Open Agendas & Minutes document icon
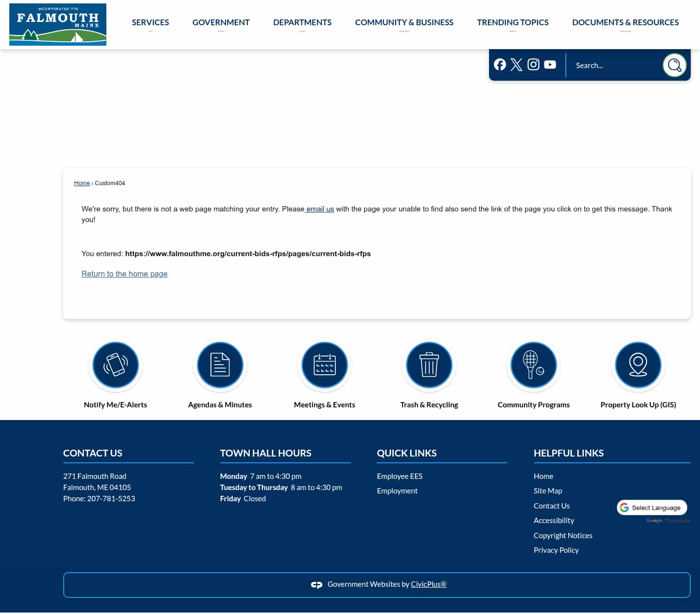The width and height of the screenshot is (700, 614). tap(220, 365)
